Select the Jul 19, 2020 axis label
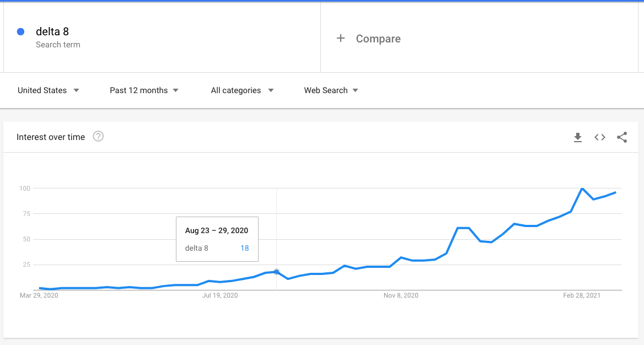 click(x=220, y=295)
